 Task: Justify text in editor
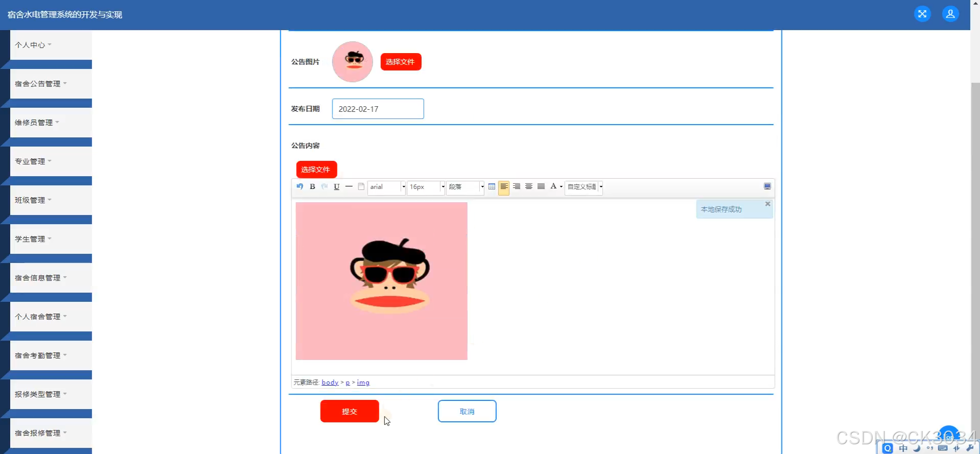click(541, 187)
